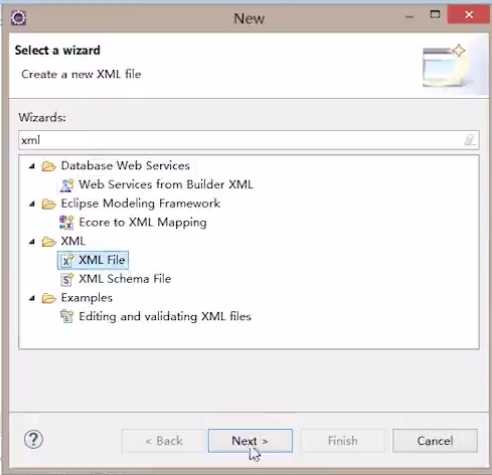
Task: Click the Cancel button
Action: tap(435, 441)
